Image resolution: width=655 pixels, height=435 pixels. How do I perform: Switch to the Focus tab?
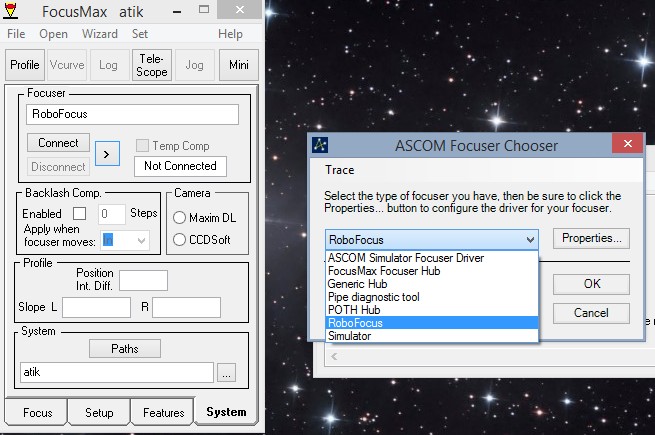38,412
